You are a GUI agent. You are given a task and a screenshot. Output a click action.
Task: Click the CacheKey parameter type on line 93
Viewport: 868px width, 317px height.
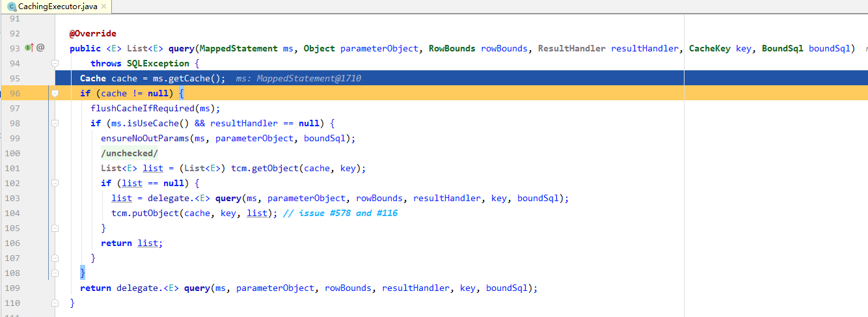click(x=710, y=48)
